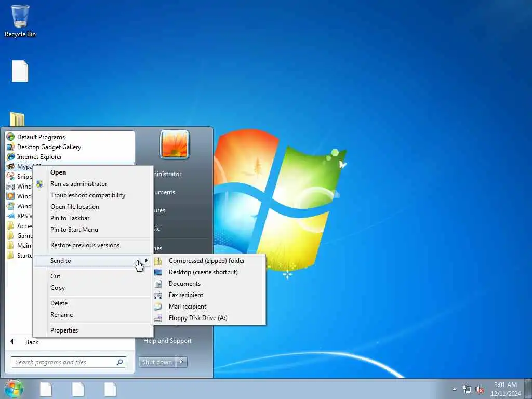
Task: Click the Floppy Disk Drive icon
Action: 158,318
